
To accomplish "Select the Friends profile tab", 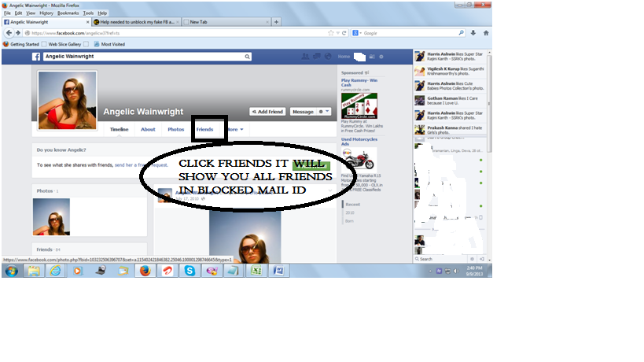I will coord(204,129).
